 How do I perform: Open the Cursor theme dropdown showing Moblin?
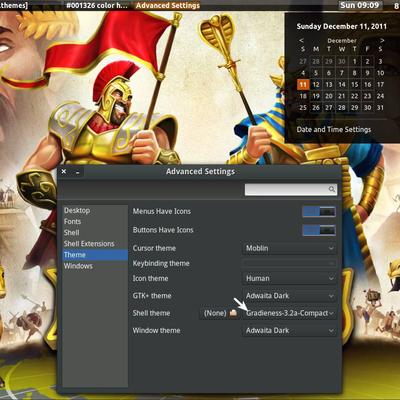coord(289,248)
